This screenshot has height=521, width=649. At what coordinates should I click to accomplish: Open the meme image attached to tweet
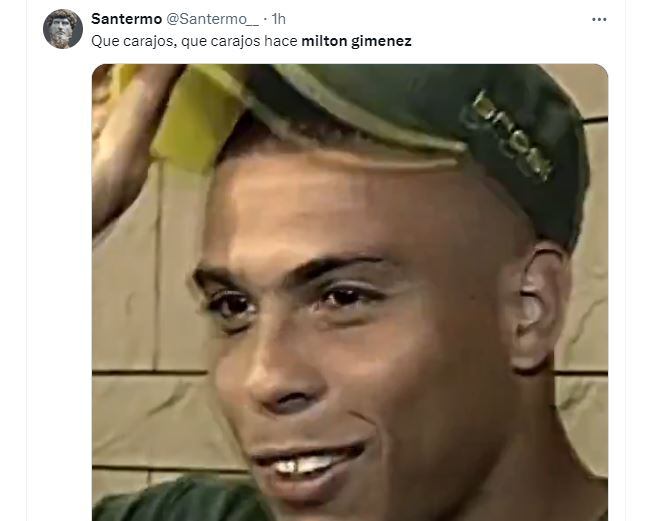[350, 292]
